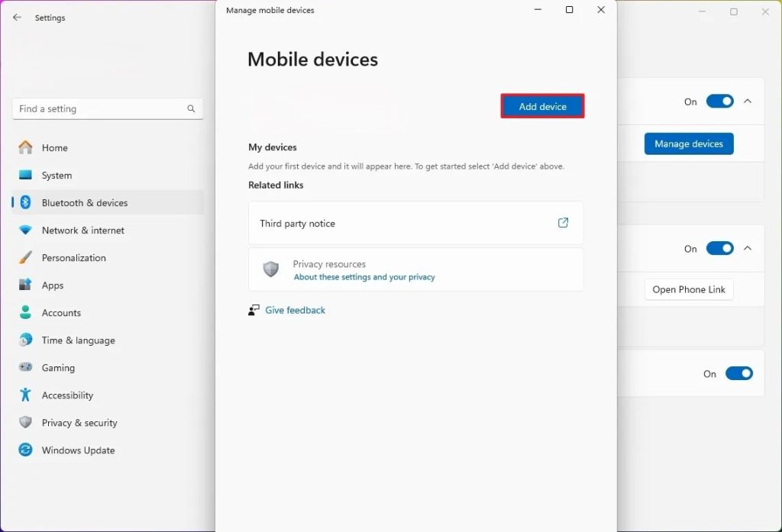Open Network & internet wifi icon

pyautogui.click(x=26, y=230)
